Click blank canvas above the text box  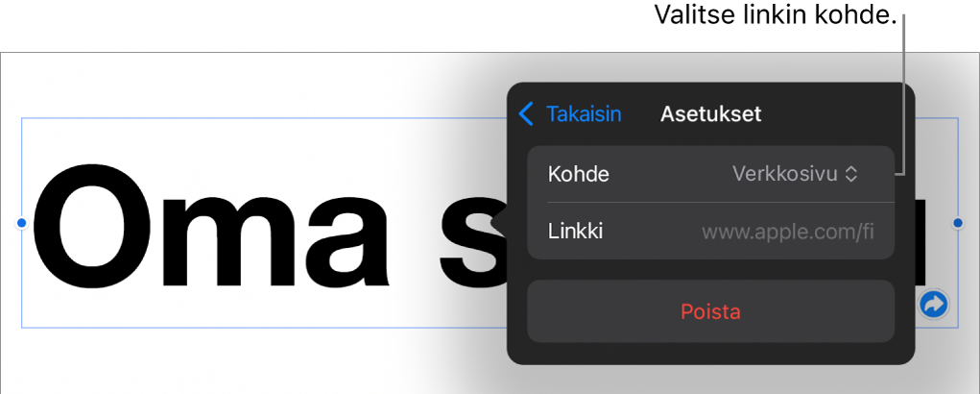point(240,85)
